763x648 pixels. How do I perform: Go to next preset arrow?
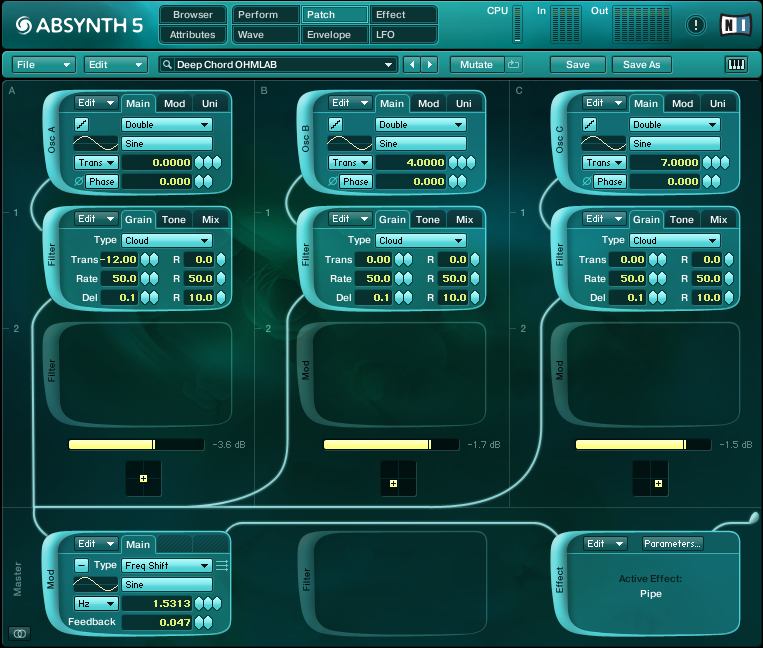coord(429,64)
